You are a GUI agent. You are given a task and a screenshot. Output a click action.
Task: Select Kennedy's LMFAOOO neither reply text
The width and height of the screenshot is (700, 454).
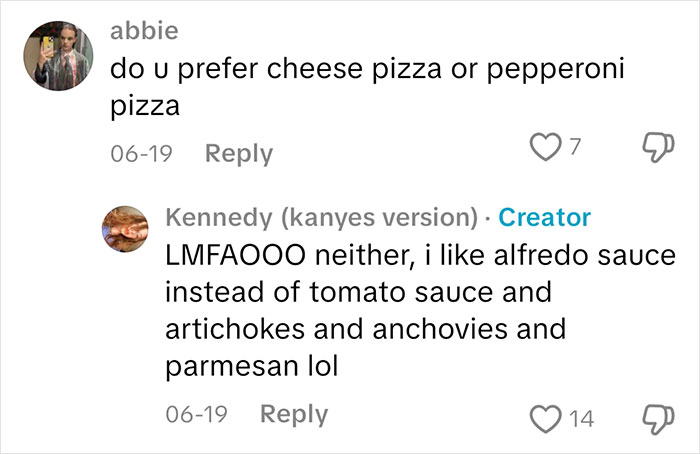(x=420, y=311)
